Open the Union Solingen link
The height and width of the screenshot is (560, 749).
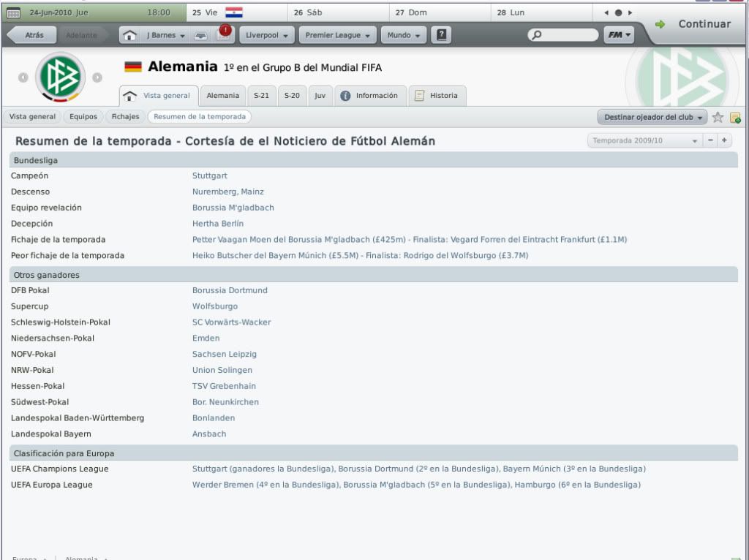point(222,370)
